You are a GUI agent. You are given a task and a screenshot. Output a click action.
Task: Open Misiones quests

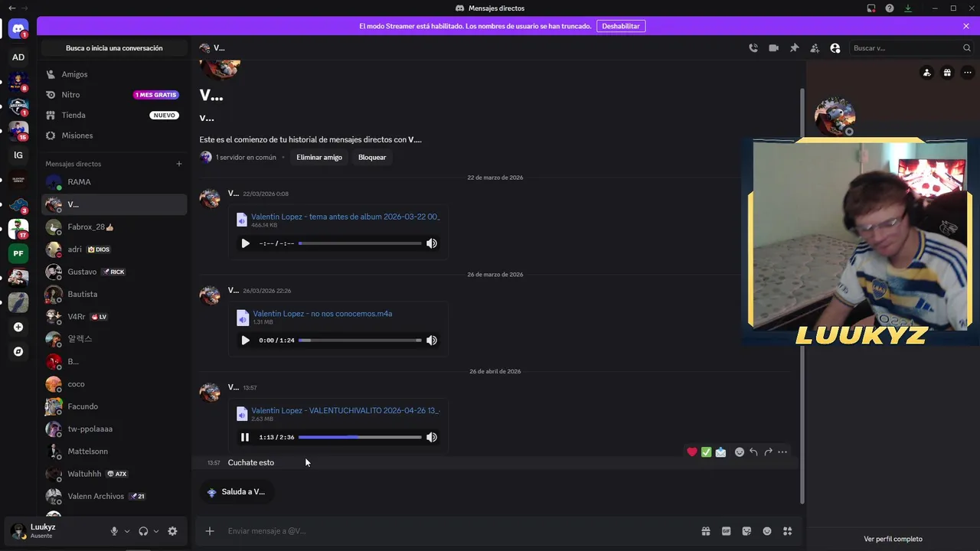point(114,135)
